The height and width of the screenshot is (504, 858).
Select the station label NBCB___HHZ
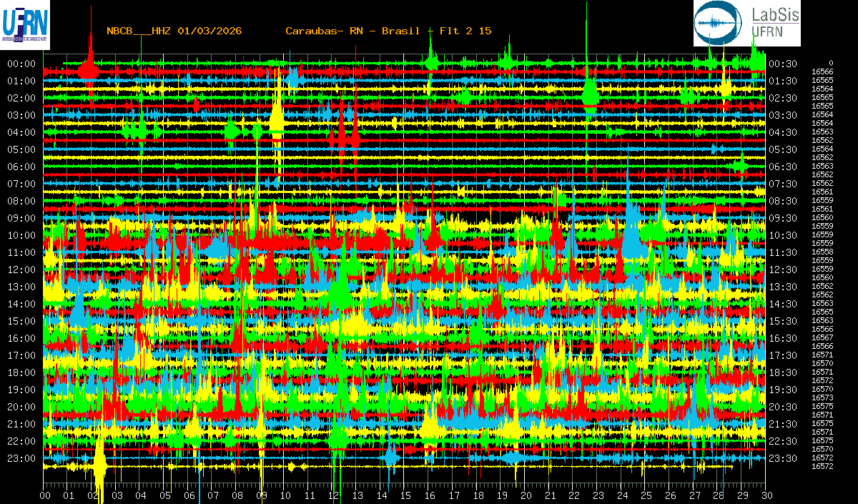coord(138,31)
